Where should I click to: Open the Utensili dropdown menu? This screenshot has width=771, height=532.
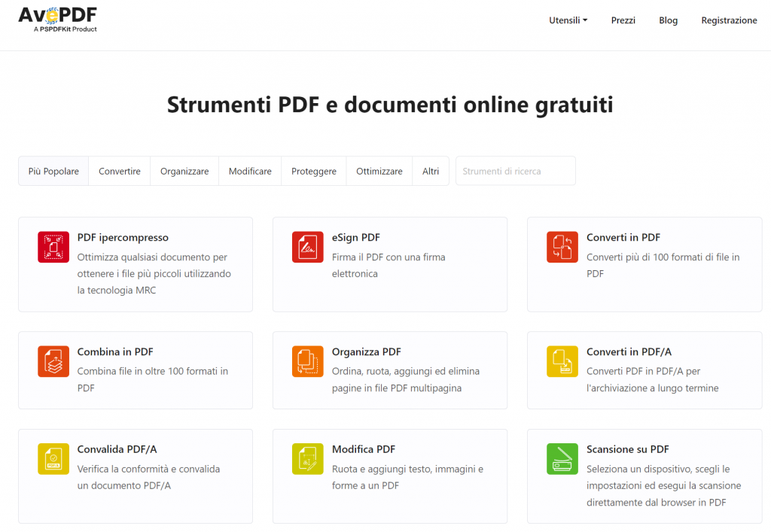coord(568,20)
